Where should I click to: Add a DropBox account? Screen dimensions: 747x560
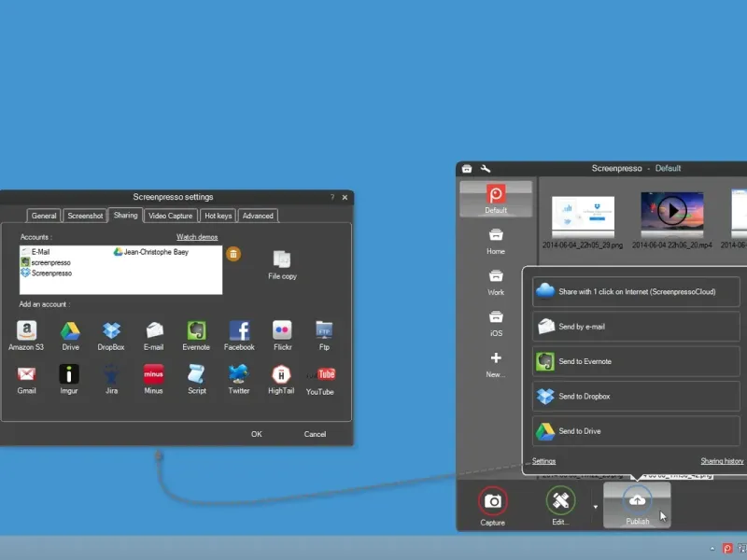(111, 335)
